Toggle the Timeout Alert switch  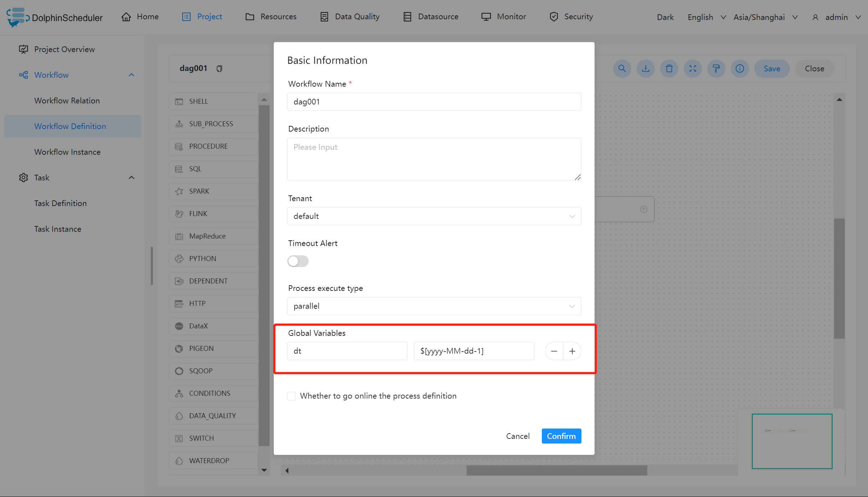298,261
